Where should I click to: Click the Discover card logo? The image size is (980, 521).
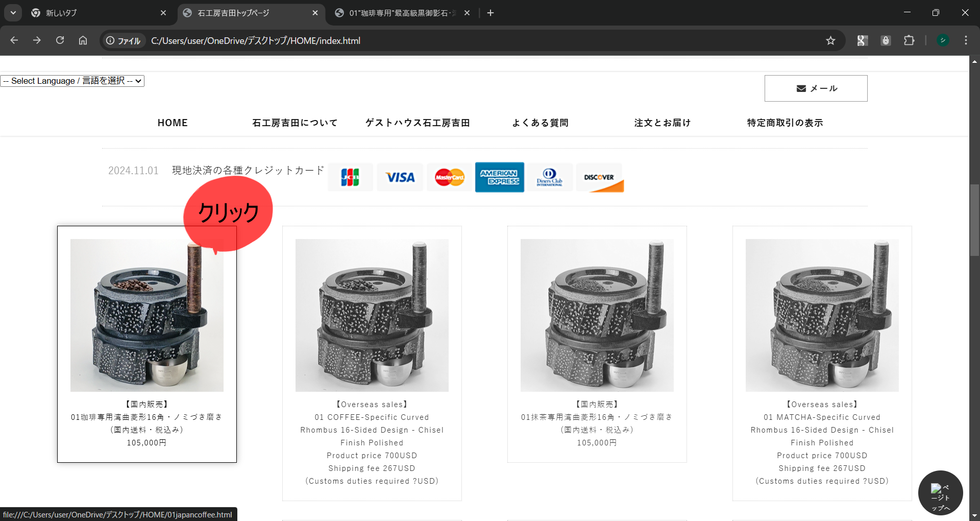click(600, 177)
